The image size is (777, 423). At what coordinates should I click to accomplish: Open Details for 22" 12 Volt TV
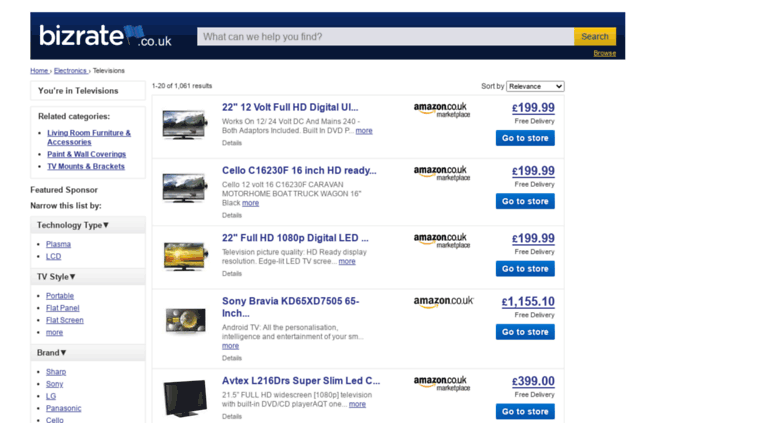coord(232,143)
